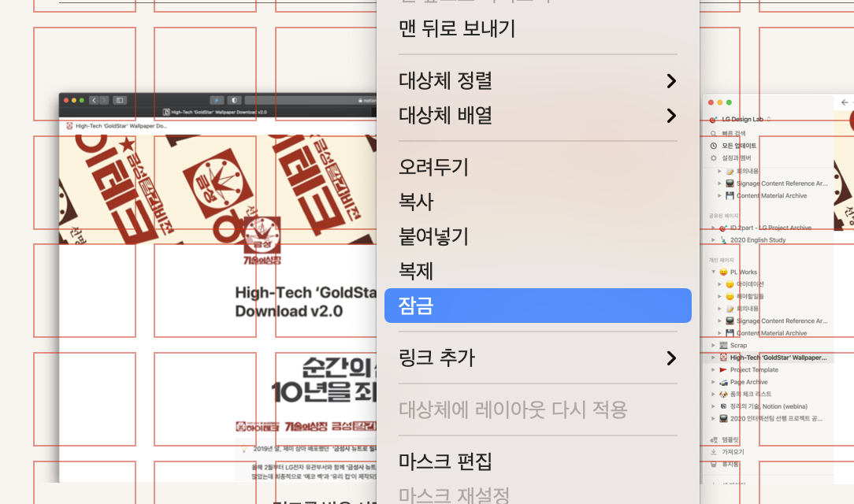
Task: Click the gear icon beside 설정과 멤버
Action: click(x=714, y=157)
